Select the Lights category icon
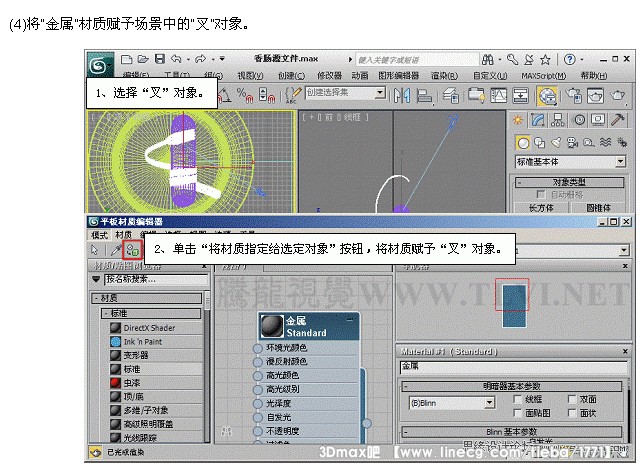640x469 pixels. pyautogui.click(x=556, y=142)
